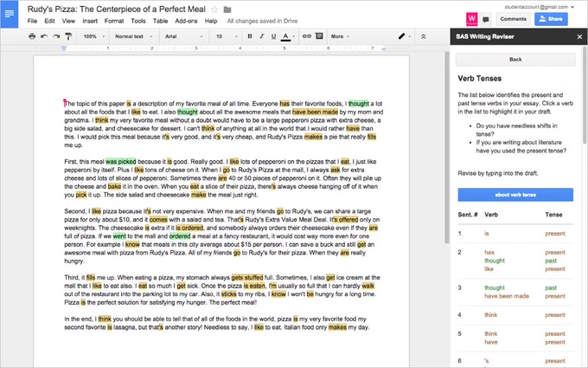Select verb 'has' in sentence 2

pos(489,252)
